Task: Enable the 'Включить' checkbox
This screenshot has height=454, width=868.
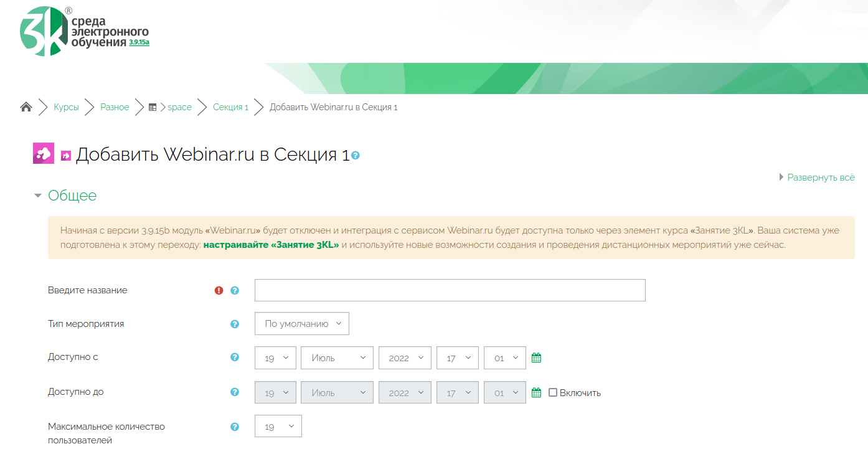Action: pyautogui.click(x=553, y=392)
